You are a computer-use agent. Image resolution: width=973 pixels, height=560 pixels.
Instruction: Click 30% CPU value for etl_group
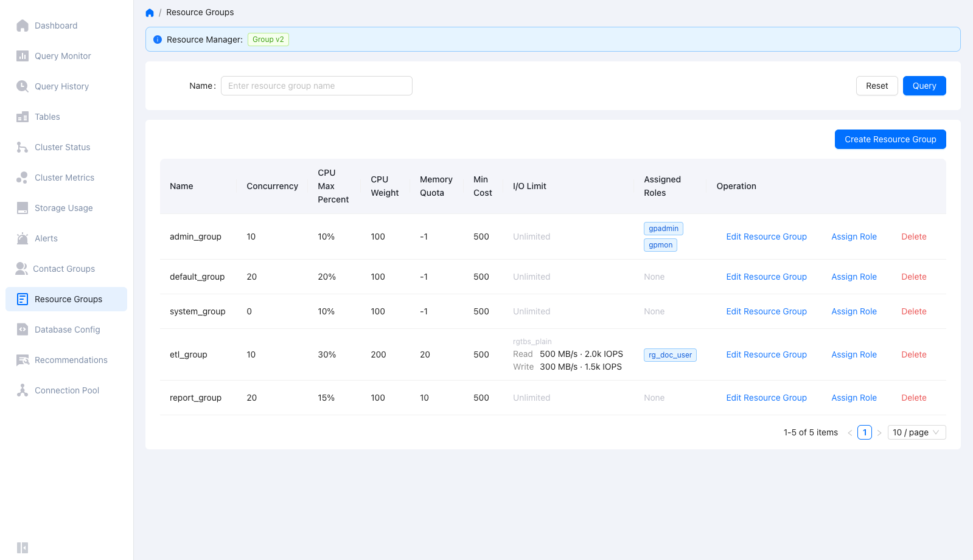[x=327, y=354]
